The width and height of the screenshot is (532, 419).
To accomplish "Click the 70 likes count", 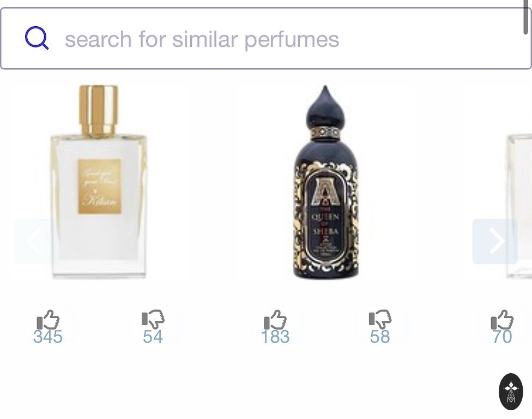I will (502, 337).
